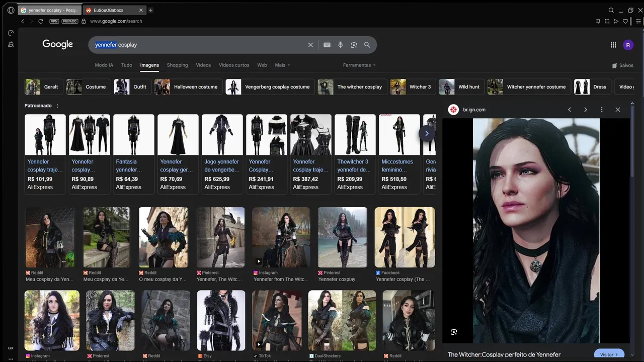Switch to the Vídeos curtos tab

pyautogui.click(x=234, y=65)
